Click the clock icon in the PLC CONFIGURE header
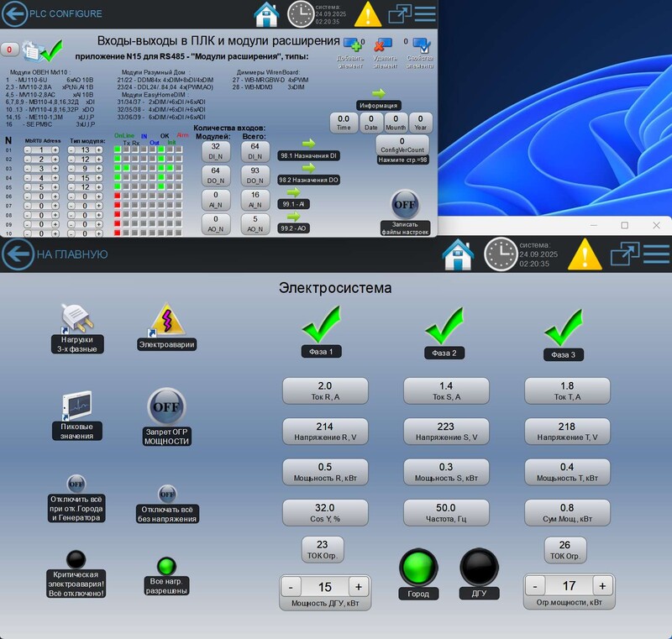Viewport: 672px width, 639px height. pyautogui.click(x=300, y=14)
